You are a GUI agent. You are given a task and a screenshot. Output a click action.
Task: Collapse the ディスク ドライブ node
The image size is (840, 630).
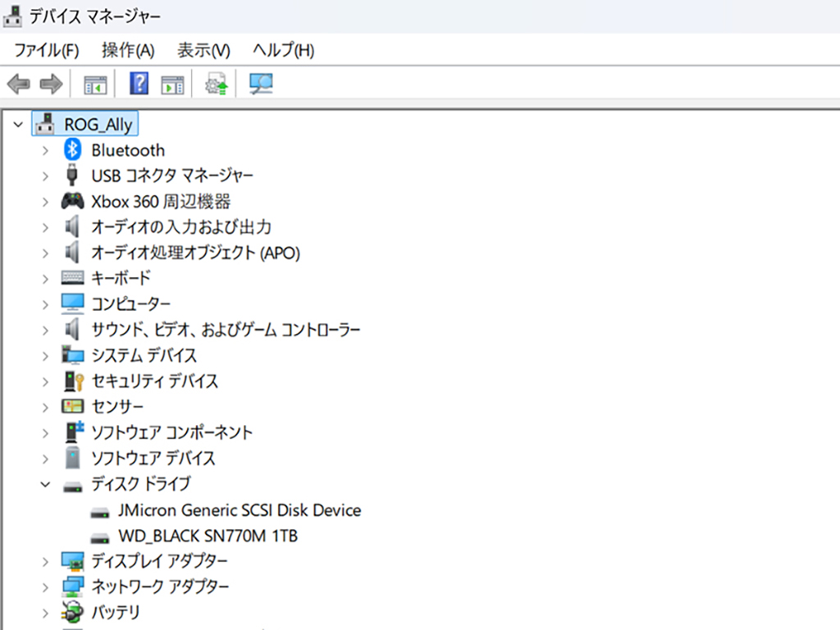pyautogui.click(x=46, y=484)
